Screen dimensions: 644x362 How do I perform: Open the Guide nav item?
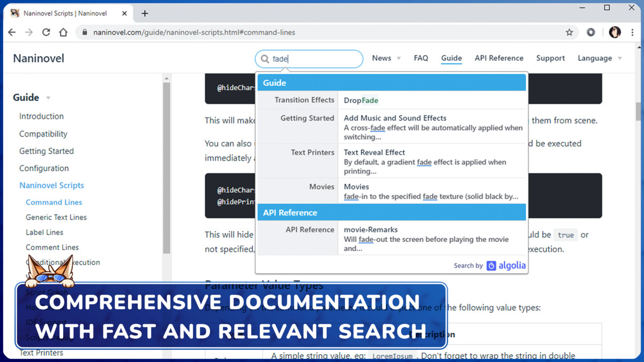(x=451, y=58)
